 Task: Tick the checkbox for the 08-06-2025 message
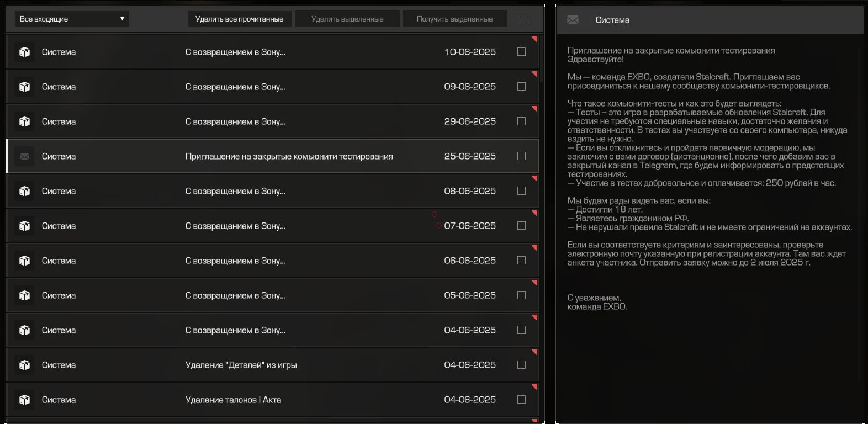521,190
